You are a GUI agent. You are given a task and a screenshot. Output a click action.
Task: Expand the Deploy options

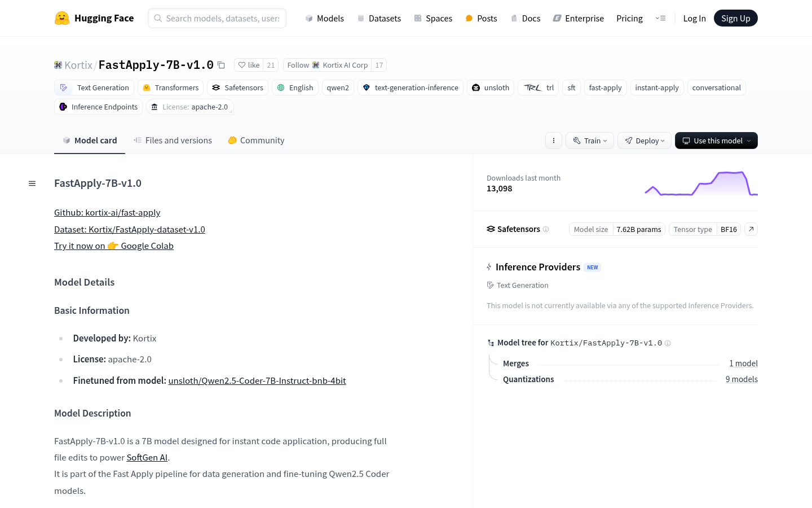[644, 141]
